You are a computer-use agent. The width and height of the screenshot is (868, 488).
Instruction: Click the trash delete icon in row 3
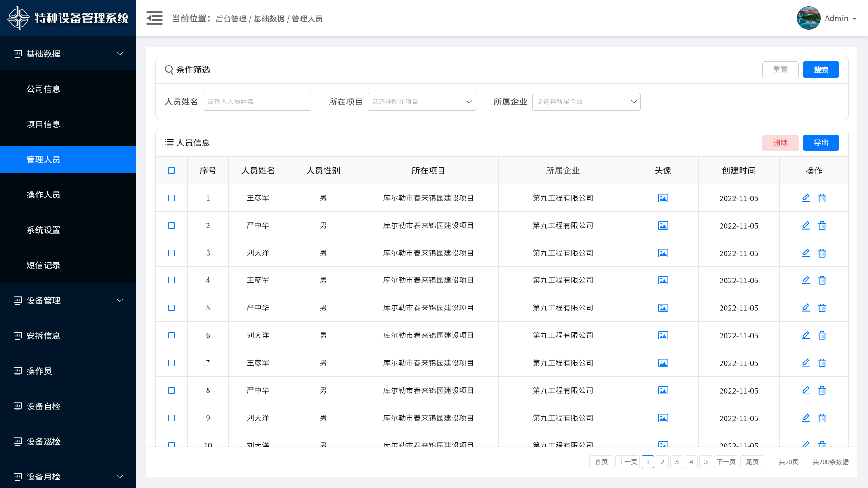(x=822, y=253)
